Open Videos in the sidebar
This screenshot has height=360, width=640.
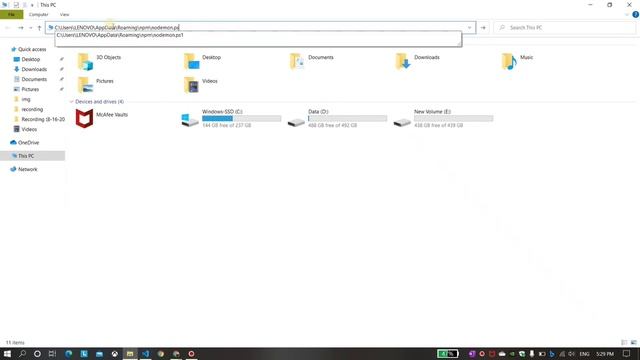pos(29,129)
